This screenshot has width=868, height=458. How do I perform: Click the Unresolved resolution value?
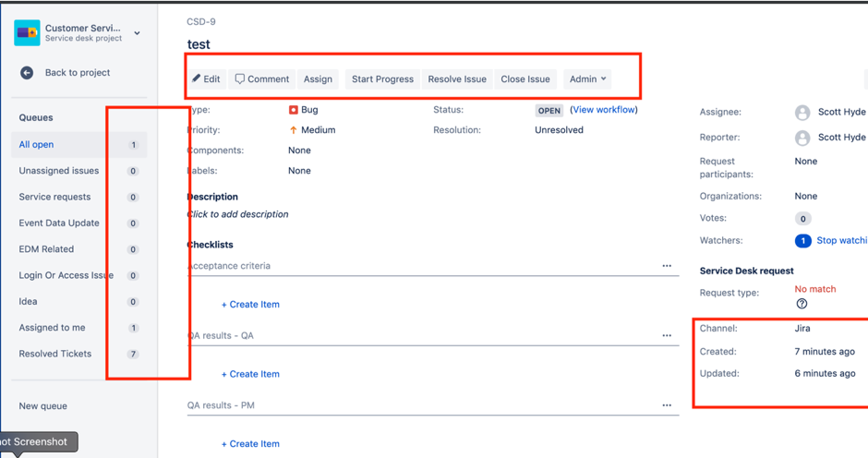559,130
